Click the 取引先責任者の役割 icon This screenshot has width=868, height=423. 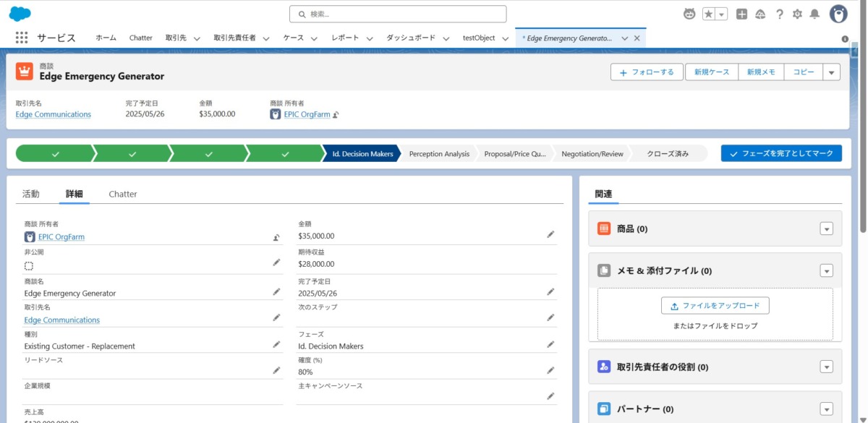(x=604, y=367)
